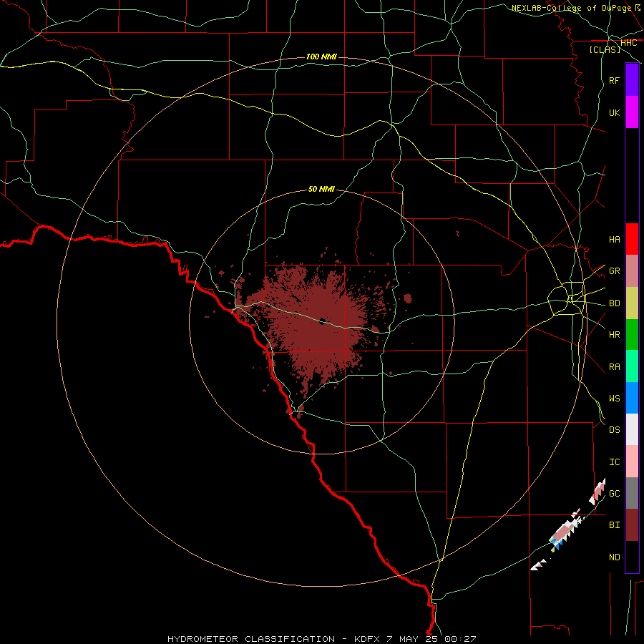Viewport: 644px width, 644px height.
Task: Click the purple RF legend color swatch
Action: (x=632, y=80)
